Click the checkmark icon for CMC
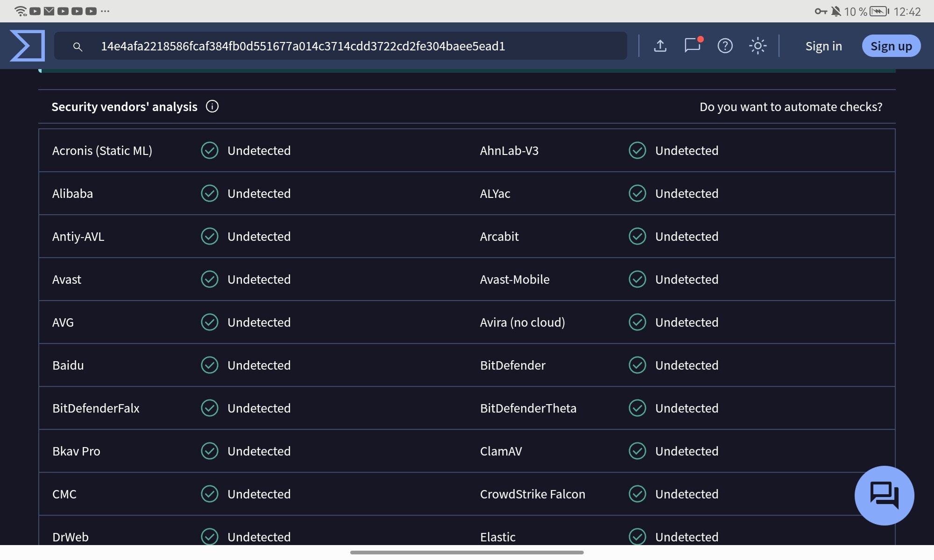The width and height of the screenshot is (934, 560). (210, 494)
